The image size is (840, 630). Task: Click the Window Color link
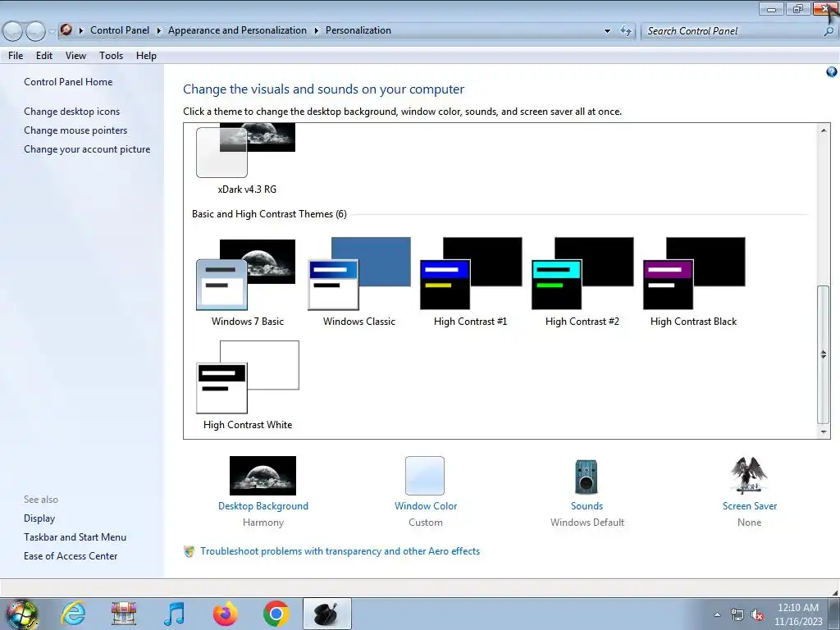click(426, 505)
